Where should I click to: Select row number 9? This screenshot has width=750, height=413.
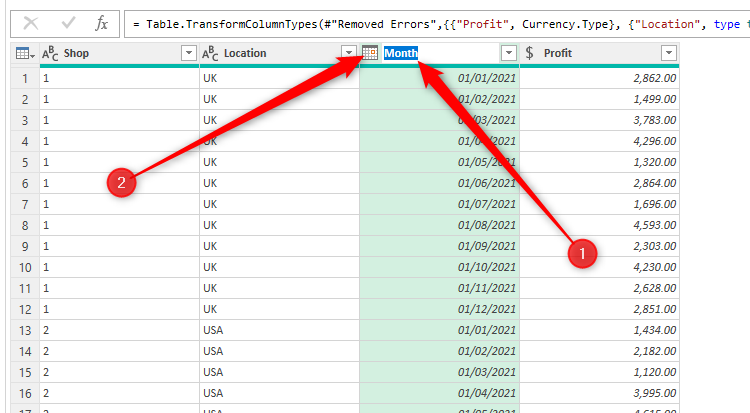[x=25, y=246]
